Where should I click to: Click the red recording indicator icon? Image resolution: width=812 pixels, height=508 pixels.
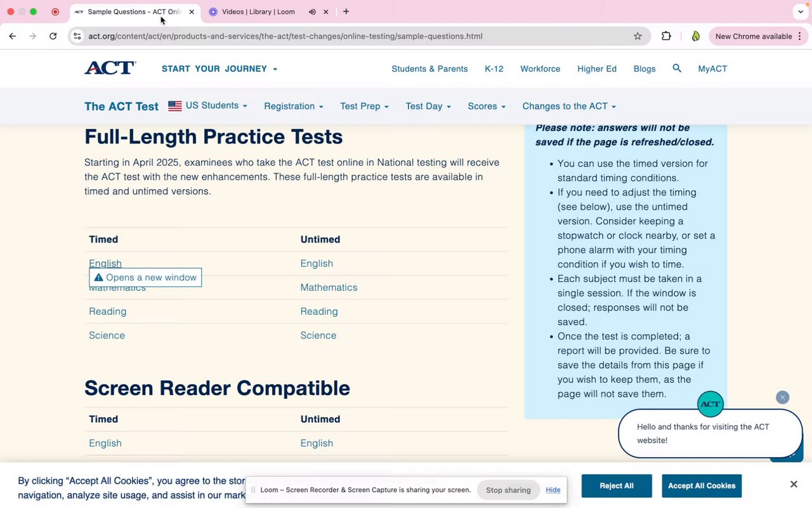55,11
